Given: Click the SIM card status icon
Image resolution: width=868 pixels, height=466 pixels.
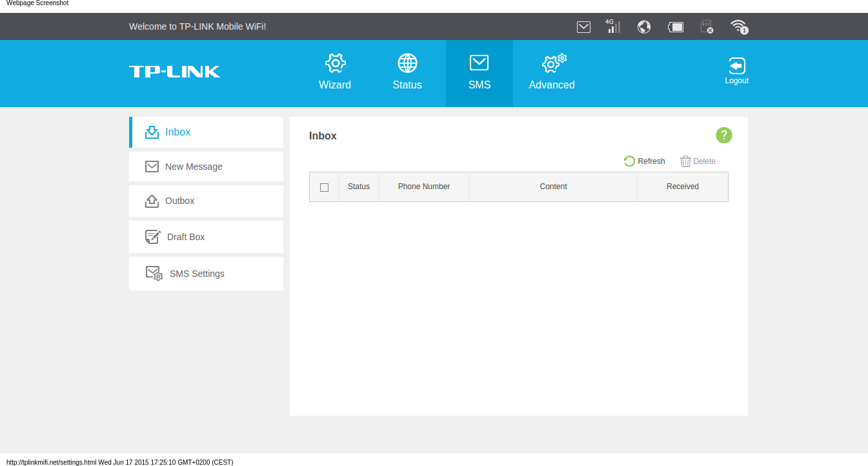Looking at the screenshot, I should (707, 27).
